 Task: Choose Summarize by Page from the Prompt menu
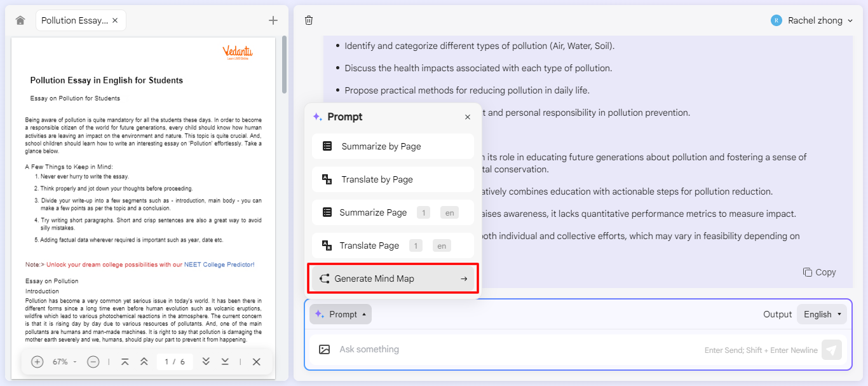click(392, 146)
